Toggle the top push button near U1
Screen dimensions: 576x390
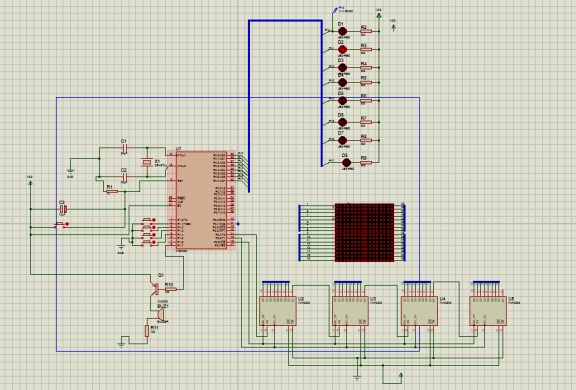tap(148, 220)
